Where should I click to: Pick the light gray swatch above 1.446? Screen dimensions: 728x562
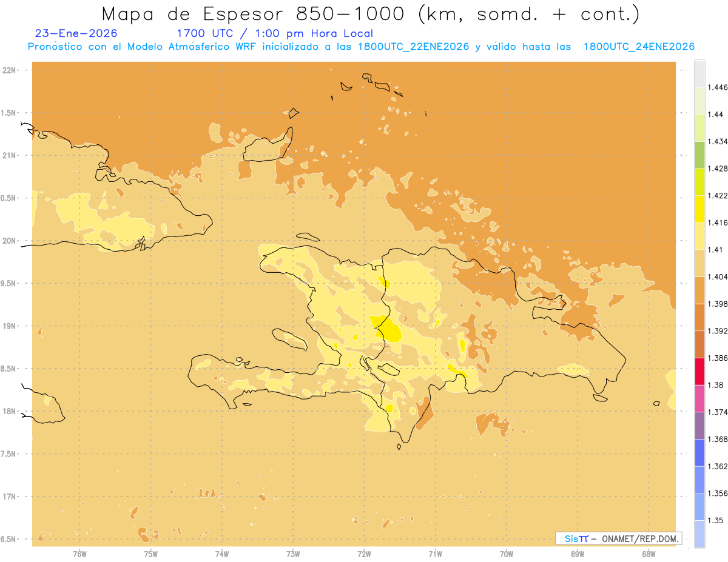pos(699,73)
